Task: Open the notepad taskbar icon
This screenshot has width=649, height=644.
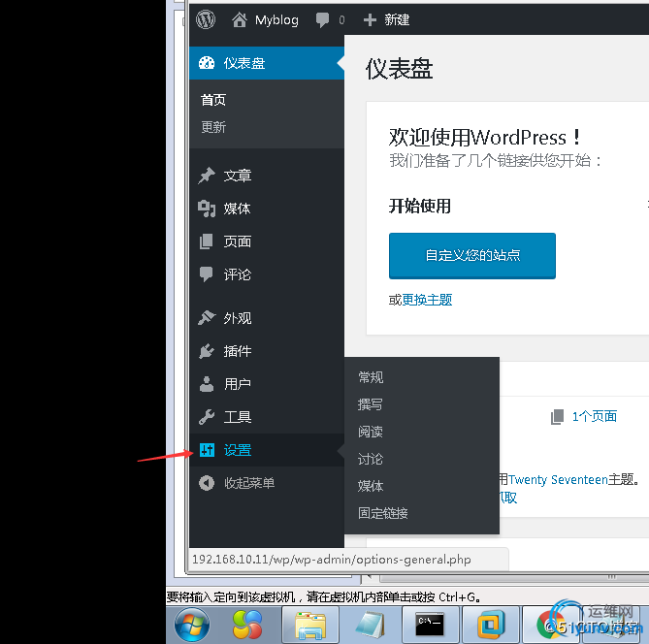Action: [370, 626]
